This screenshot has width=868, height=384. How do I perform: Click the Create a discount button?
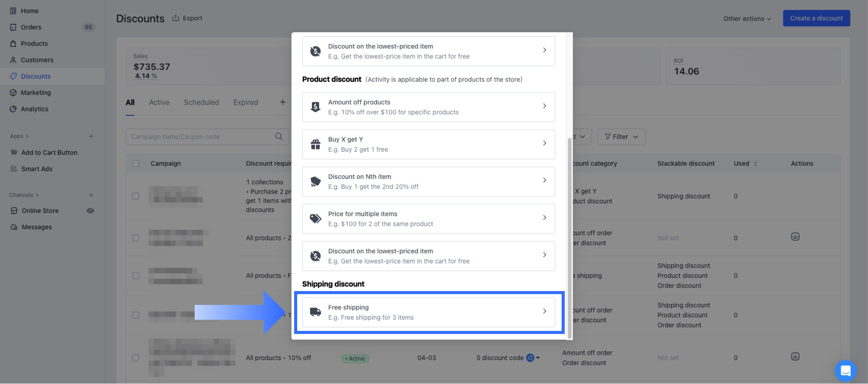click(816, 18)
